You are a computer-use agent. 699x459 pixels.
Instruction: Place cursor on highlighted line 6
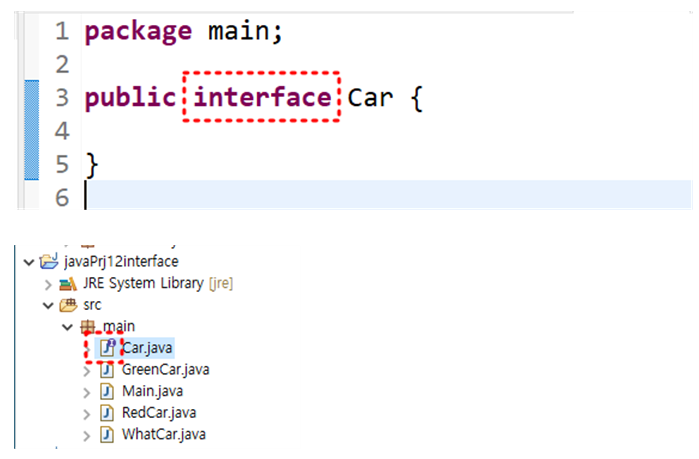388,195
